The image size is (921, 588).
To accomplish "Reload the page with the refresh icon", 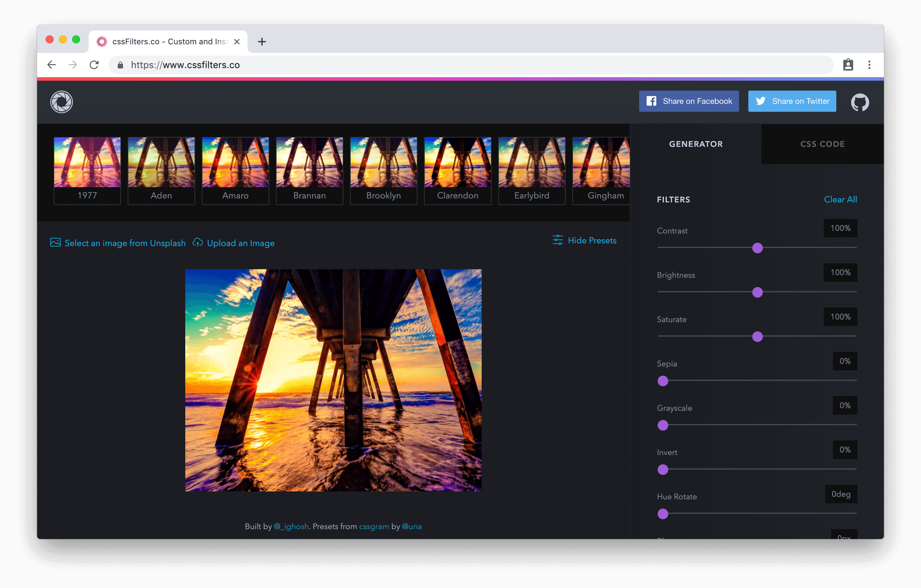I will (x=94, y=65).
